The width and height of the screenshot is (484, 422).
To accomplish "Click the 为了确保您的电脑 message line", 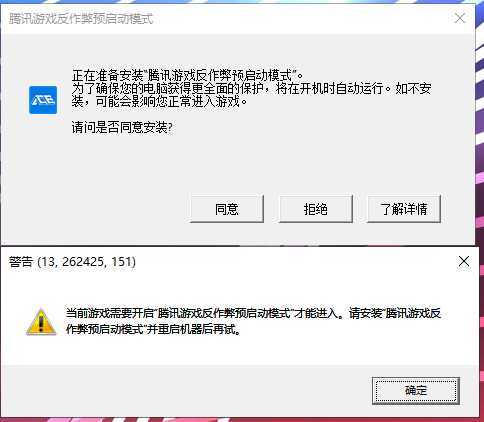I will tap(252, 88).
